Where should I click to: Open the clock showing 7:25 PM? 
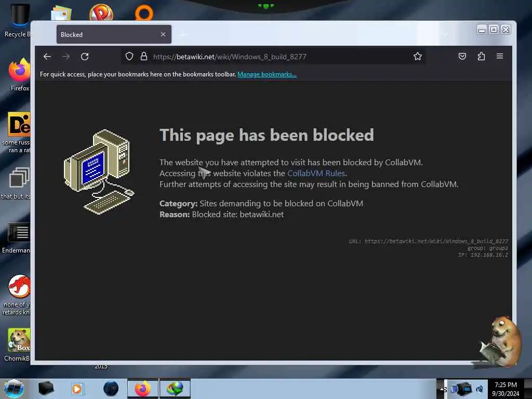click(x=506, y=389)
